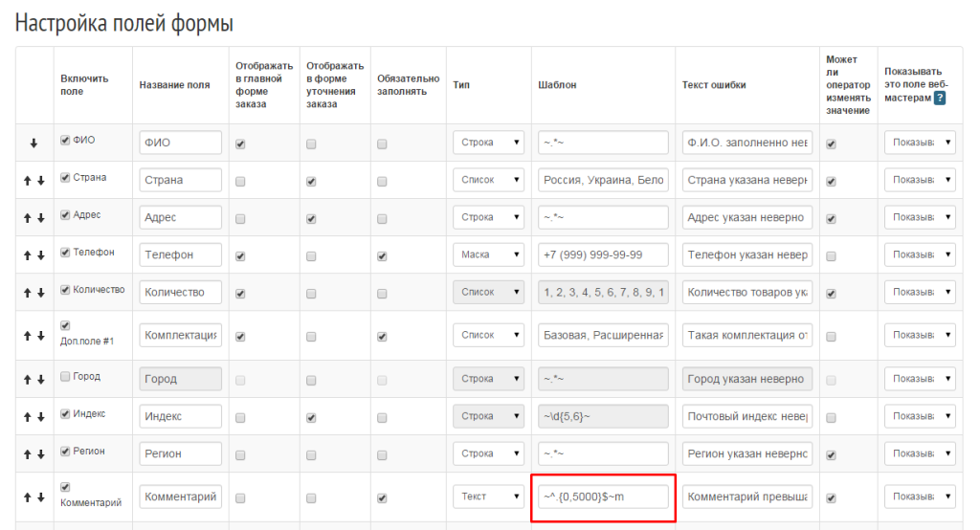Click the move-up arrow in the Страна row
This screenshot has width=980, height=530.
click(27, 181)
